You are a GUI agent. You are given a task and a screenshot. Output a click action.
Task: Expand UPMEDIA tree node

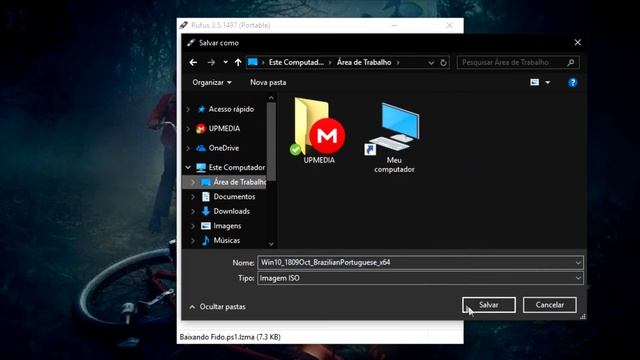188,129
